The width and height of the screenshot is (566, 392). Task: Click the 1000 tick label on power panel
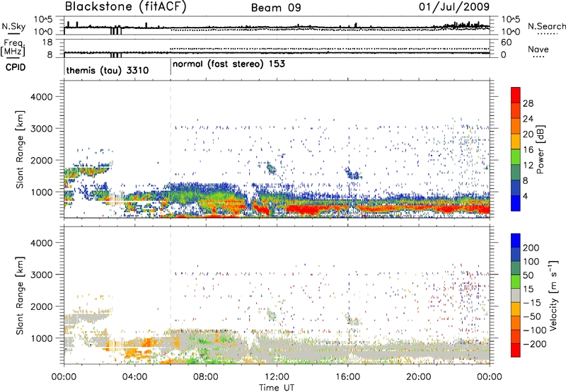[x=42, y=192]
